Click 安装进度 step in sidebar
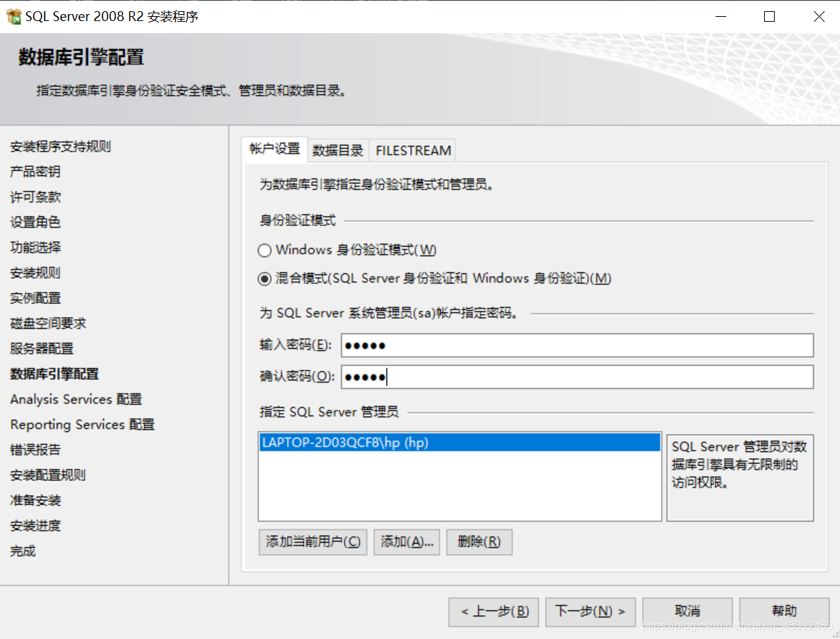 point(35,525)
